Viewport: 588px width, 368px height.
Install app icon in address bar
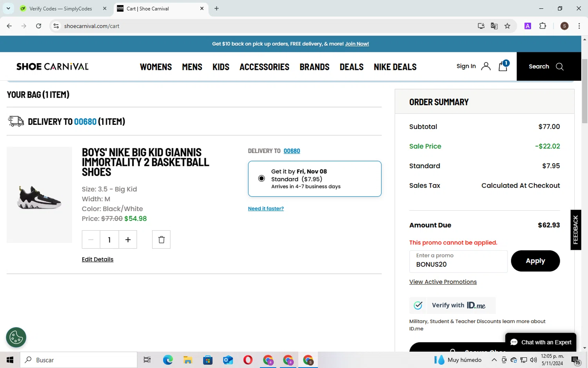click(x=481, y=26)
